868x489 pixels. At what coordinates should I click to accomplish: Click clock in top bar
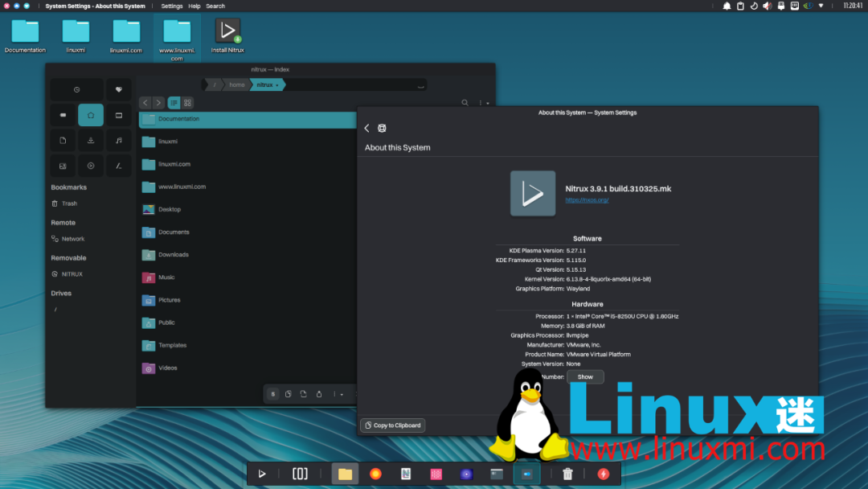(x=853, y=6)
